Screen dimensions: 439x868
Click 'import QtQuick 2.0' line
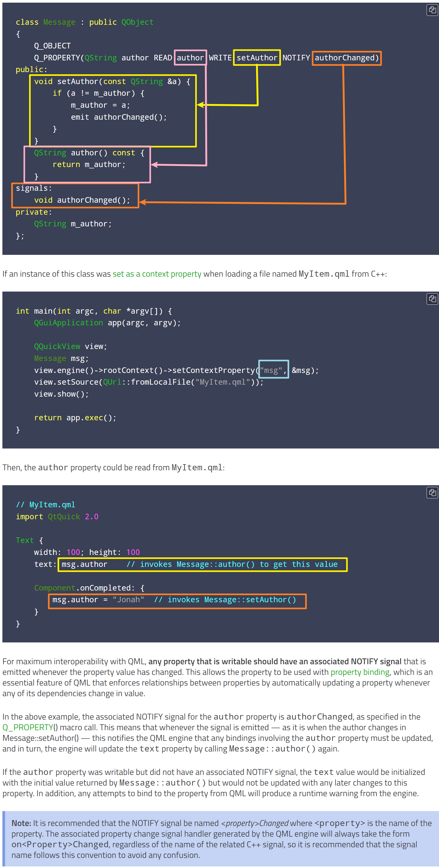click(57, 517)
